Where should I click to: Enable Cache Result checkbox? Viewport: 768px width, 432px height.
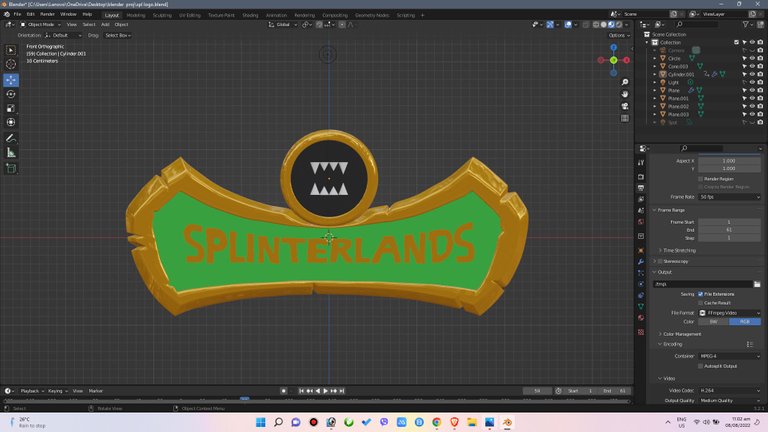click(x=700, y=303)
